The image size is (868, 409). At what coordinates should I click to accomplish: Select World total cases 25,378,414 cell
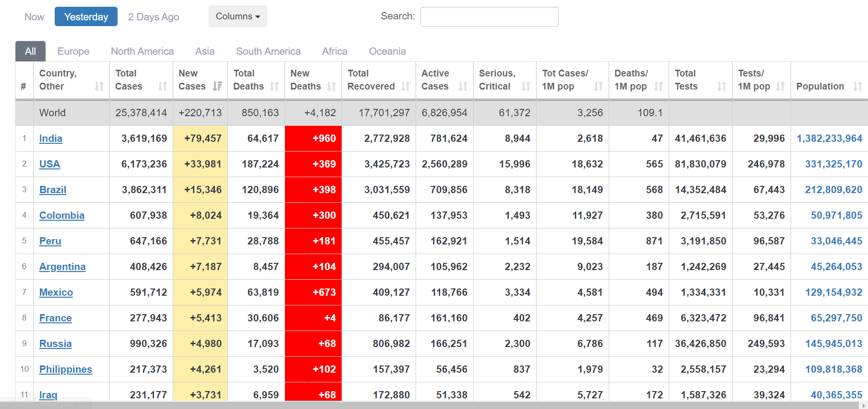tap(141, 113)
